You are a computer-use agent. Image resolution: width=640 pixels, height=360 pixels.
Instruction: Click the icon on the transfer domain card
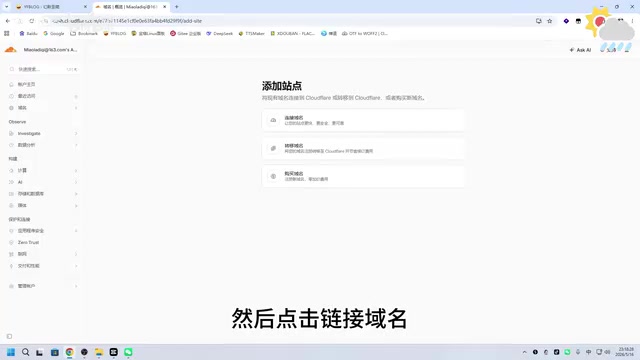(273, 148)
